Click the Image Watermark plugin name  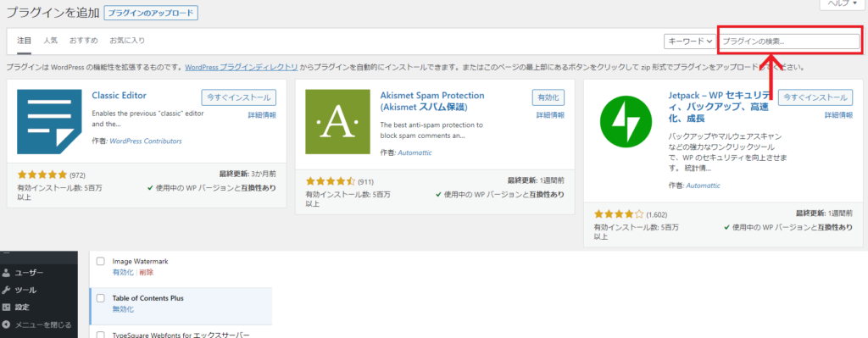pos(140,261)
